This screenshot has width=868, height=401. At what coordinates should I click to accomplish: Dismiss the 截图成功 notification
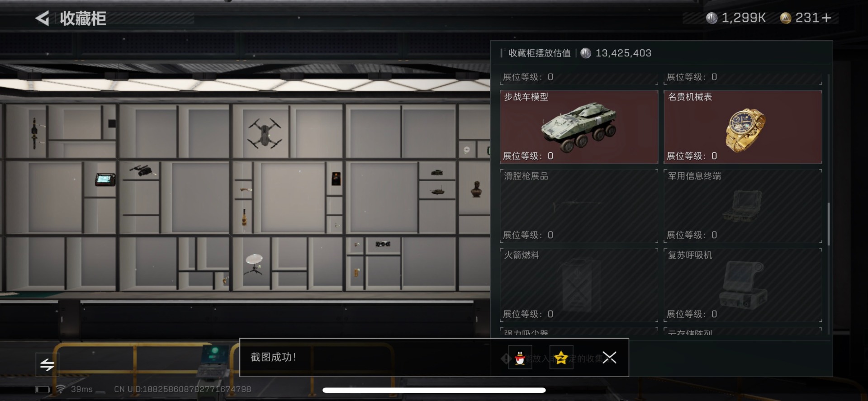(x=609, y=358)
